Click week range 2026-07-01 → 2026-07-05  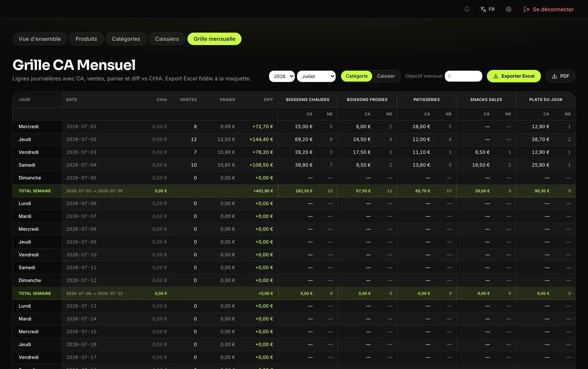coord(94,191)
